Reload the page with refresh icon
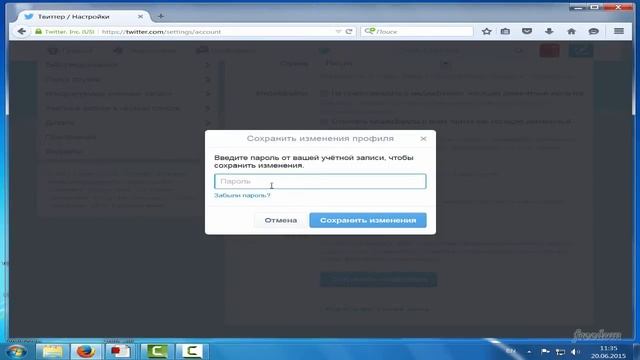640x360 pixels. 349,31
